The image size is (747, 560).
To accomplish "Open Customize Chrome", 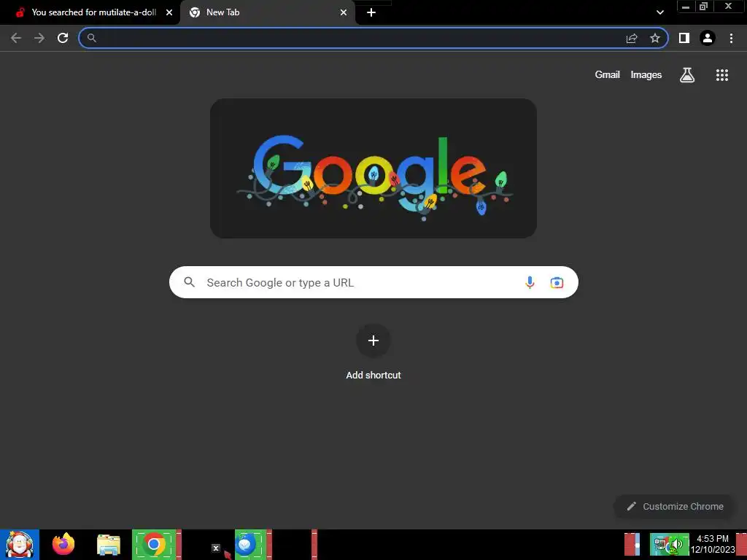I will 675,506.
